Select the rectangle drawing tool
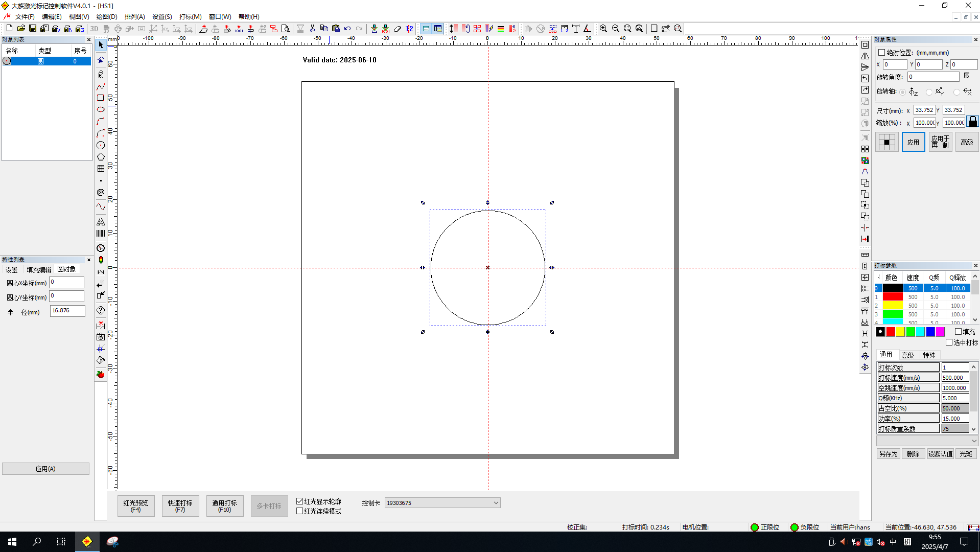 (101, 98)
